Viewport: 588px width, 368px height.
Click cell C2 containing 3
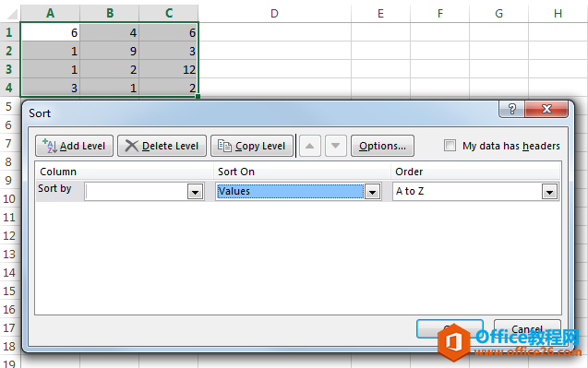tap(169, 51)
